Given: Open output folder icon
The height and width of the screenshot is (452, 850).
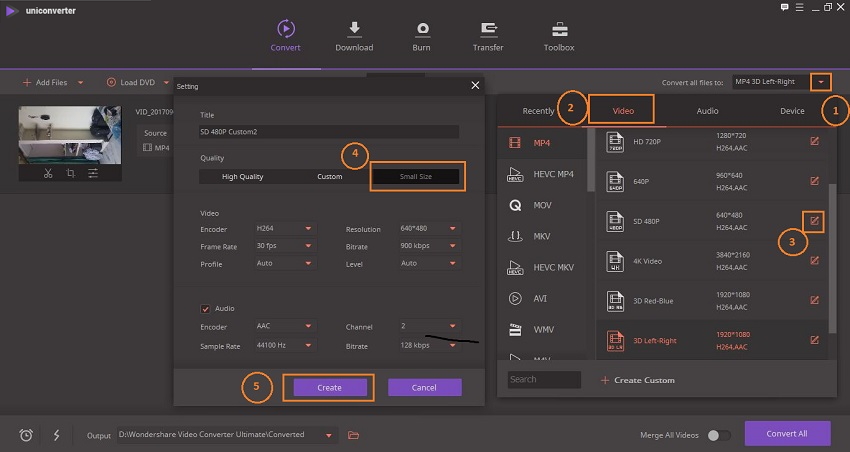Looking at the screenshot, I should click(x=353, y=435).
